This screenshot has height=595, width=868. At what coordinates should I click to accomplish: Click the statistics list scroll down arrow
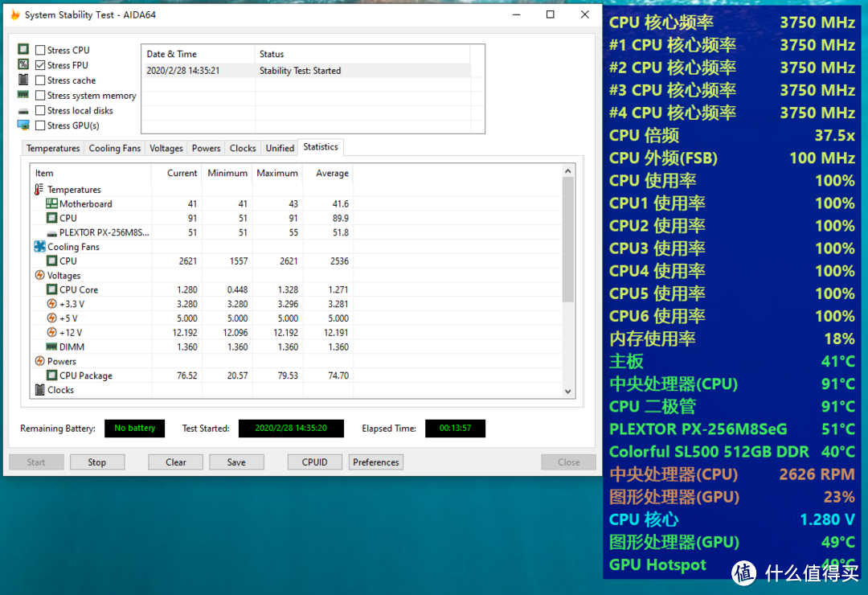coord(568,391)
